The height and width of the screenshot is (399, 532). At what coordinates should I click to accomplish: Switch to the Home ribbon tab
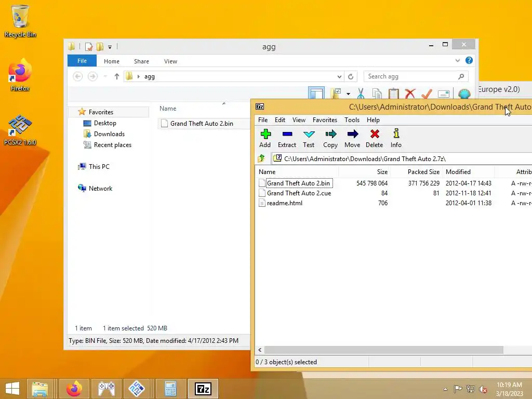click(112, 61)
